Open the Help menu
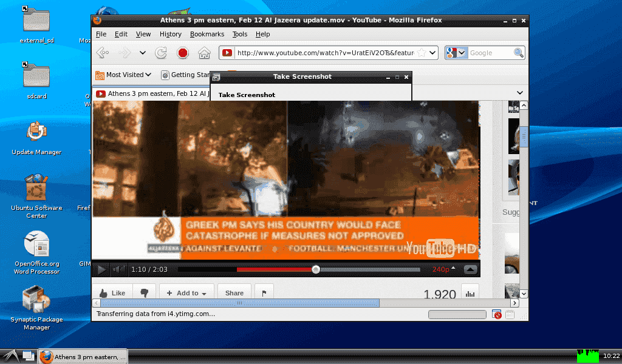The width and height of the screenshot is (622, 364). click(x=262, y=34)
